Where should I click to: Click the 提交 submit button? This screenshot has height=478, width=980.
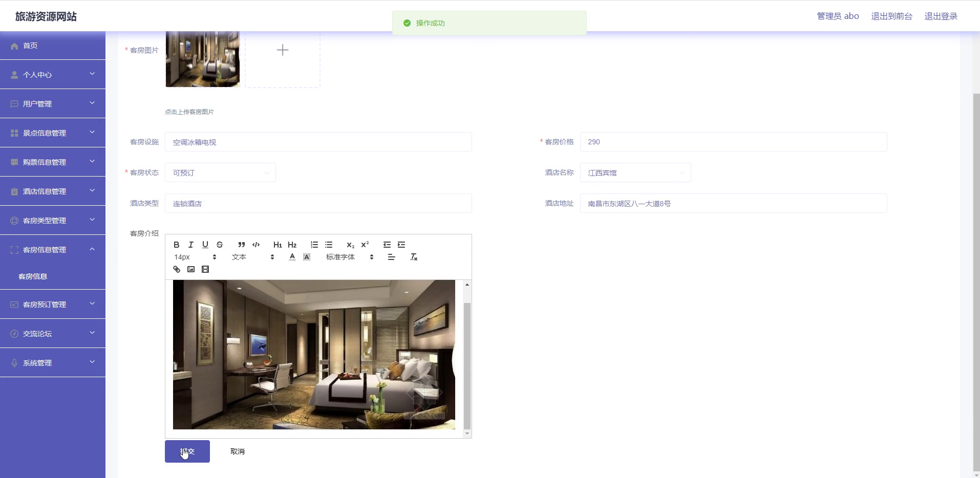(187, 451)
